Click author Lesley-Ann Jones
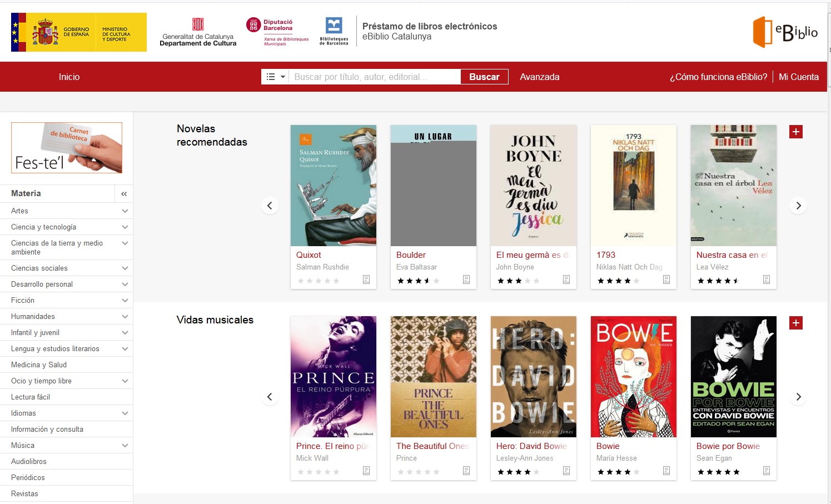This screenshot has width=831, height=504. tap(525, 458)
